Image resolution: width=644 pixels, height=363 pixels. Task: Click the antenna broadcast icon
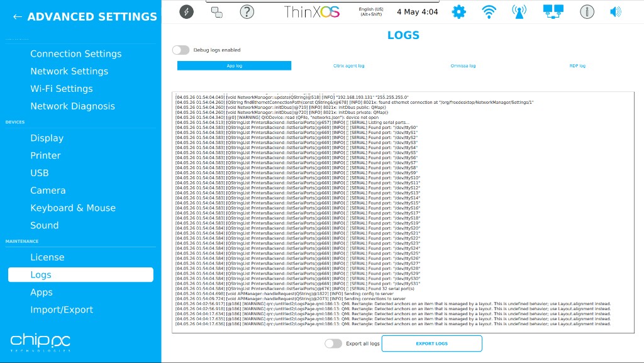coord(519,12)
